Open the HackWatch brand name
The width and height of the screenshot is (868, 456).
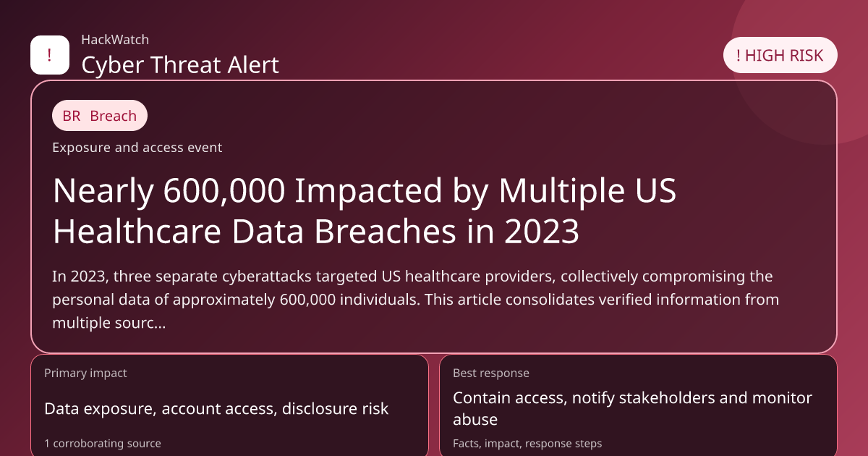coord(115,40)
